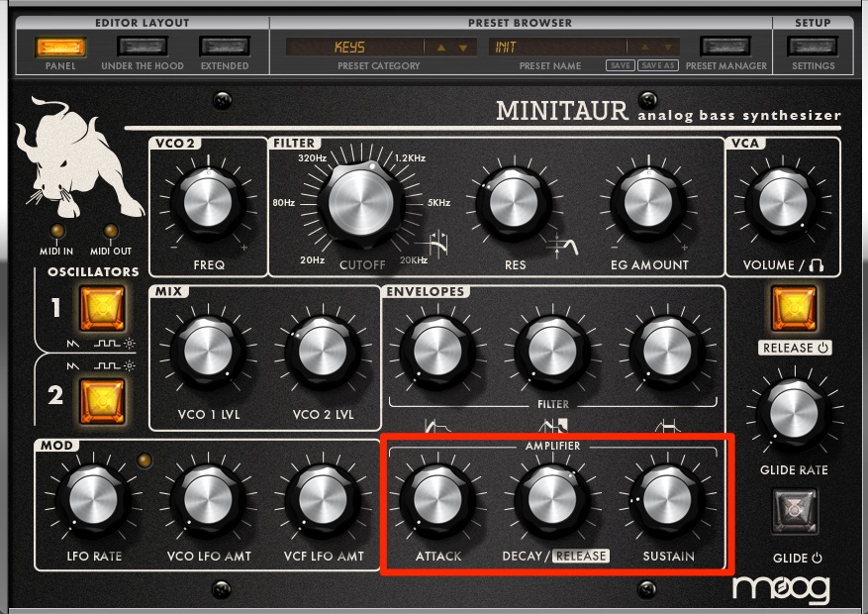The image size is (868, 614).
Task: Toggle the Oscillator 1 waveform button
Action: [102, 308]
